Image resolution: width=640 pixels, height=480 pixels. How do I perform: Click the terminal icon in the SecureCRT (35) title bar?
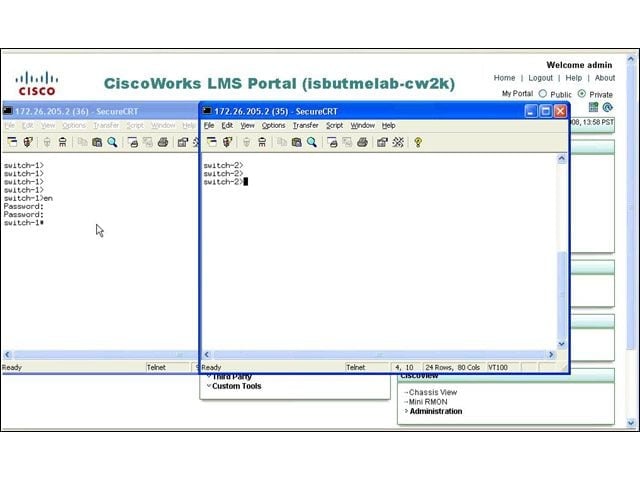(x=207, y=111)
